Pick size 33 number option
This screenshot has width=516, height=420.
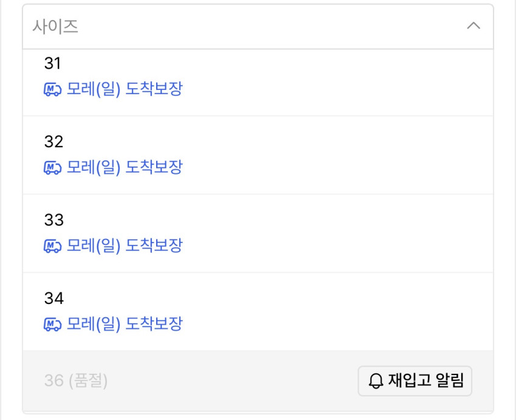click(53, 219)
